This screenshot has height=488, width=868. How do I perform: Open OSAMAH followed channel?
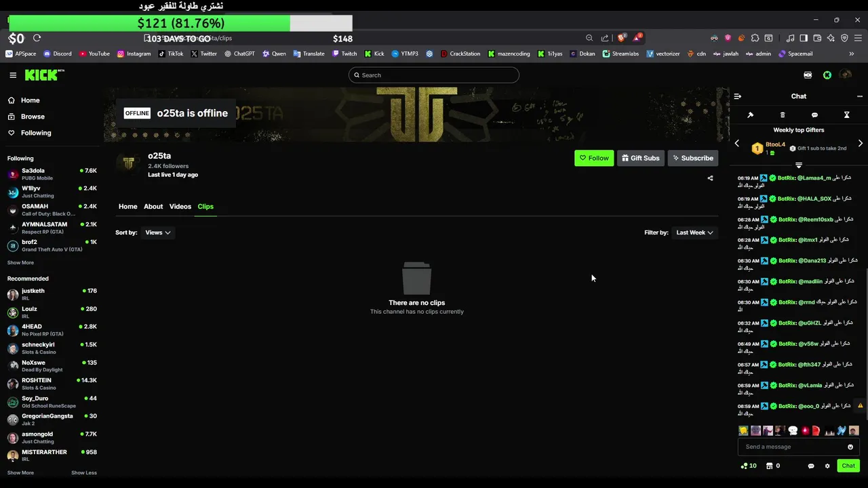pos(52,209)
